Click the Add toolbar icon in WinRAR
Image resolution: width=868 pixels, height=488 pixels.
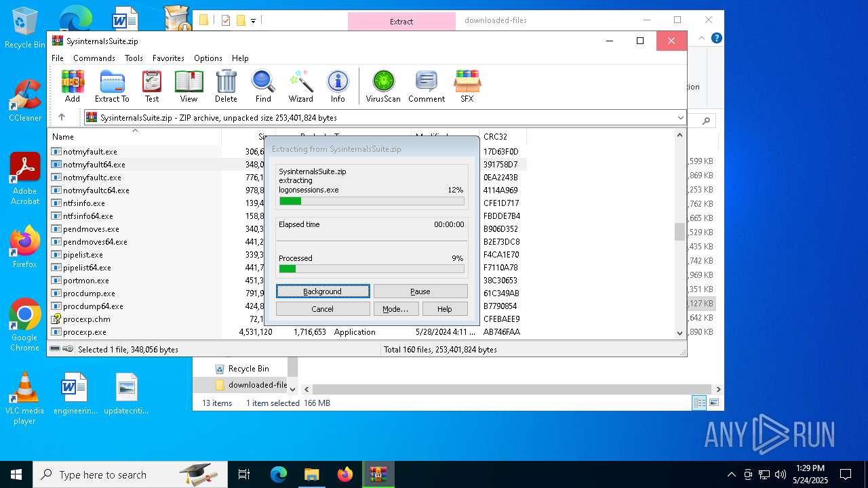coord(73,86)
